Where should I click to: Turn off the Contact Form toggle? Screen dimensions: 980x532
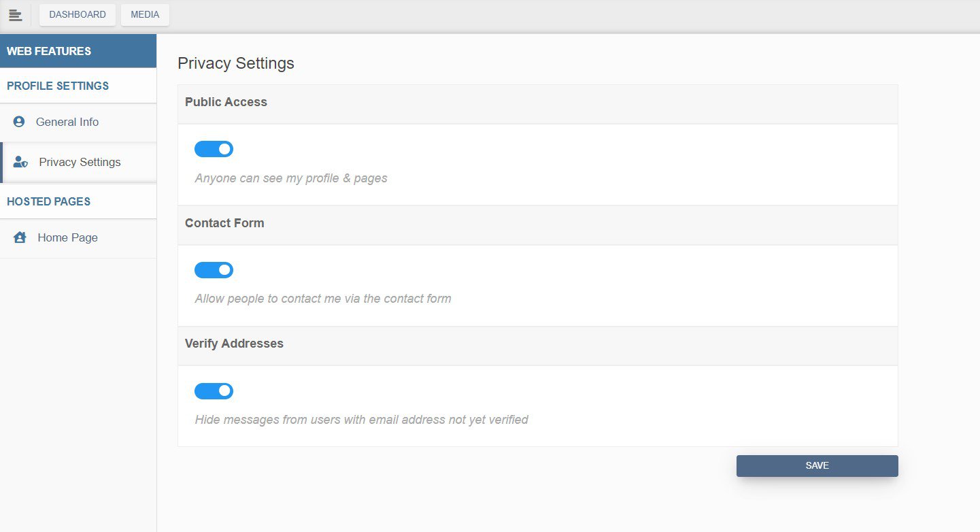[214, 270]
